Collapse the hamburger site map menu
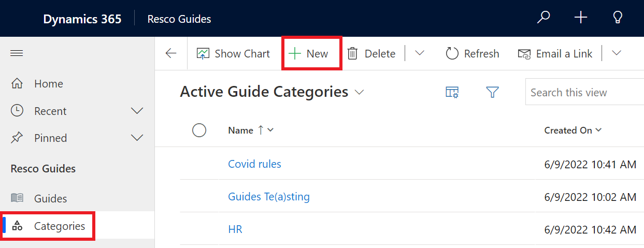644x248 pixels. [17, 53]
